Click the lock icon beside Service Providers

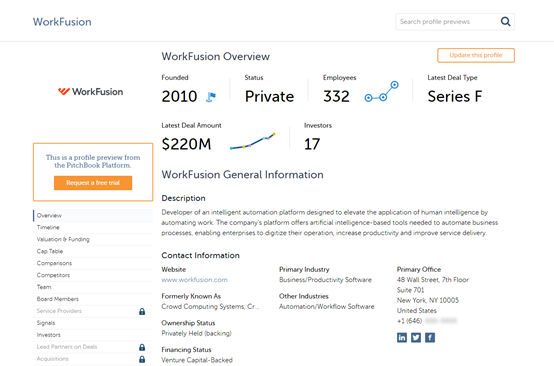point(142,311)
